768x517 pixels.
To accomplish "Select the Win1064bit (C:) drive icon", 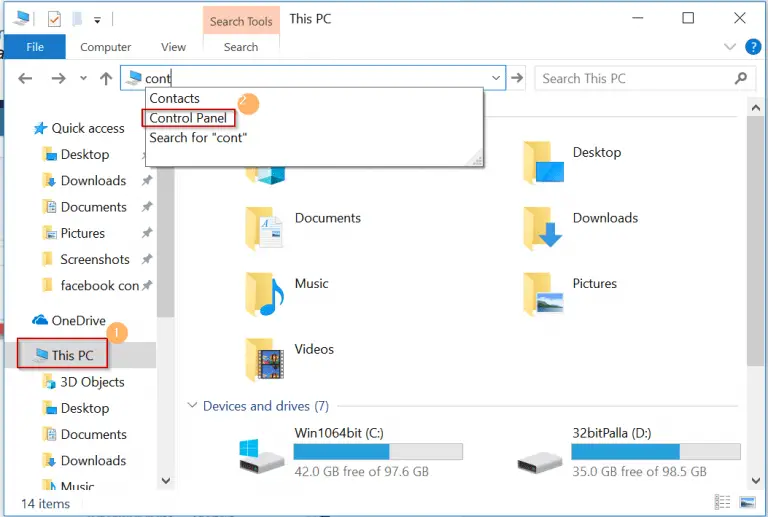I will click(262, 456).
